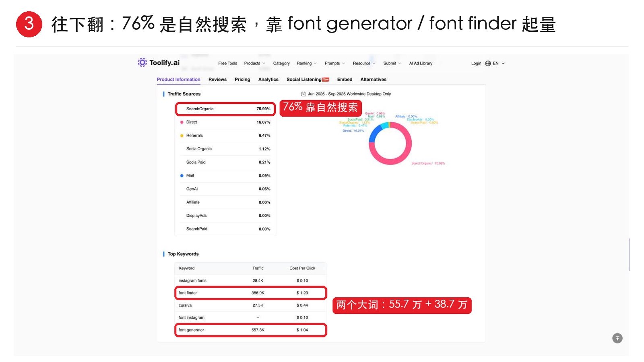
Task: Click the calendar icon beside date range
Action: (x=303, y=94)
